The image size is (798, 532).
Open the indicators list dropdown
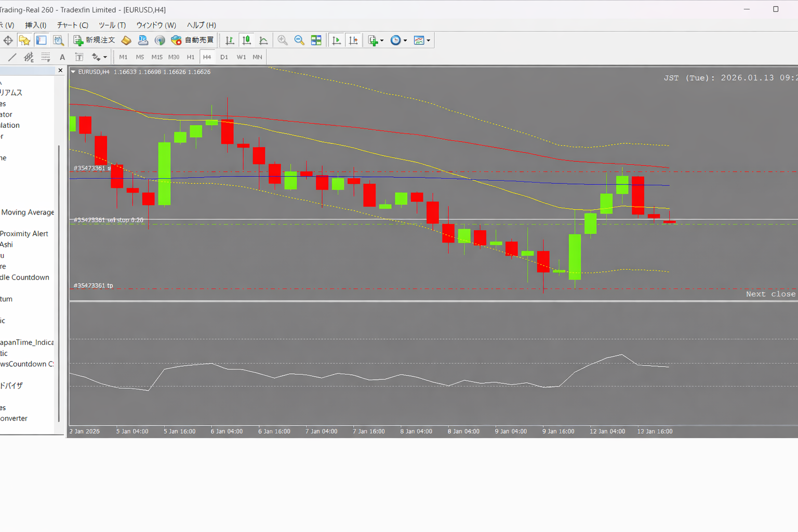[x=376, y=40]
